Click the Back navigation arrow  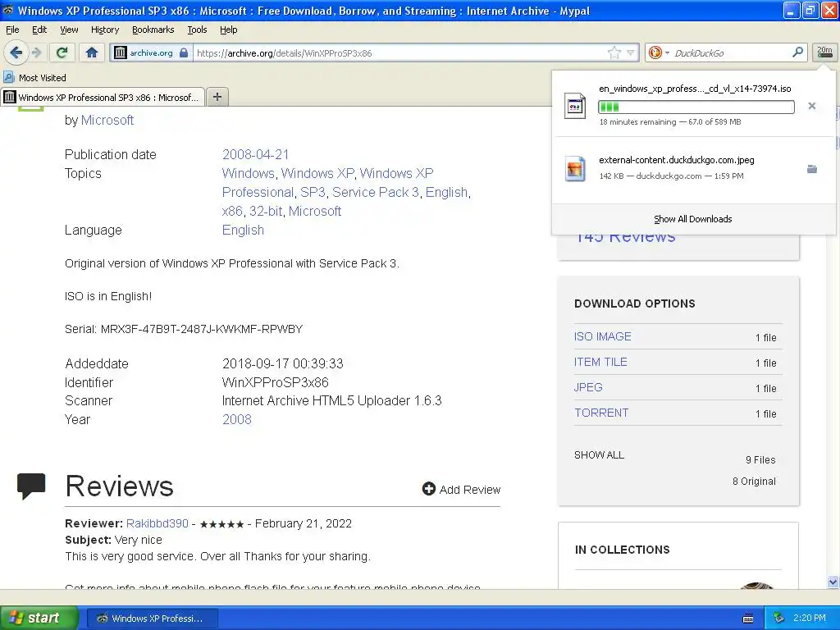click(16, 52)
